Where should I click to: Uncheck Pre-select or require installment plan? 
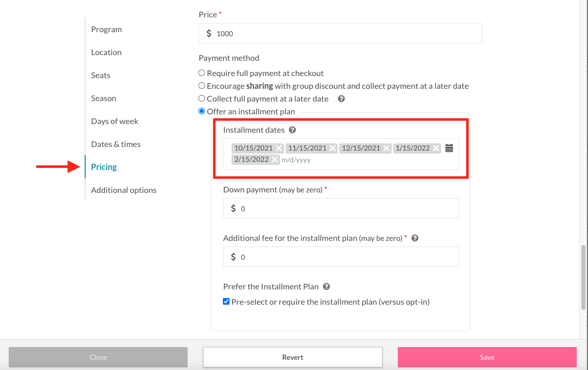pyautogui.click(x=226, y=302)
